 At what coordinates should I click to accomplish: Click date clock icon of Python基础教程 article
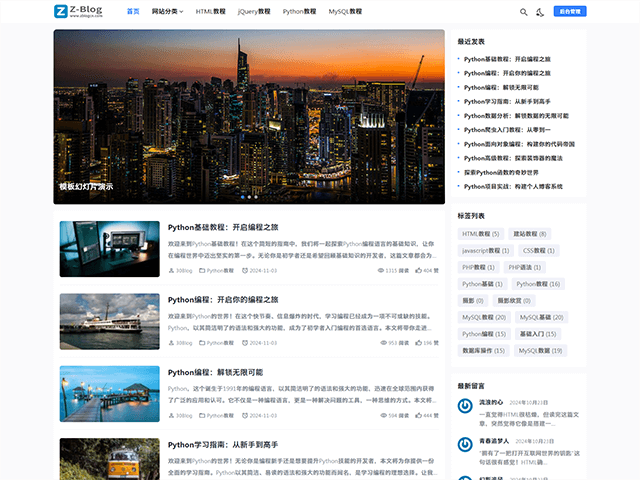click(x=245, y=271)
